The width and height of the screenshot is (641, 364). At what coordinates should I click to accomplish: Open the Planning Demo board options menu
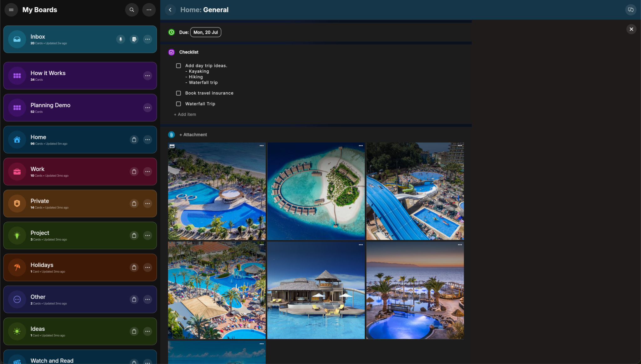coord(147,108)
